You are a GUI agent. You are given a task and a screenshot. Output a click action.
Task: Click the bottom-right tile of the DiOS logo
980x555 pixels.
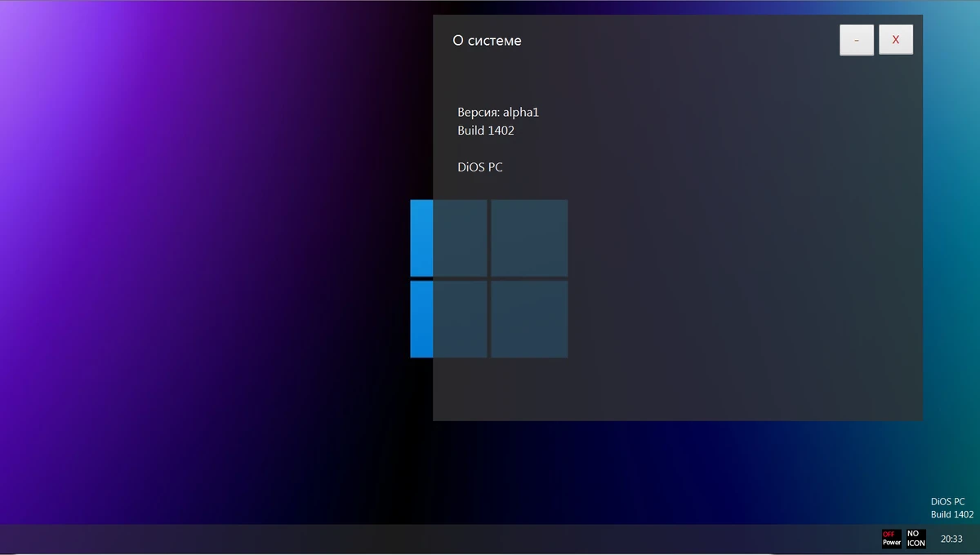click(529, 318)
